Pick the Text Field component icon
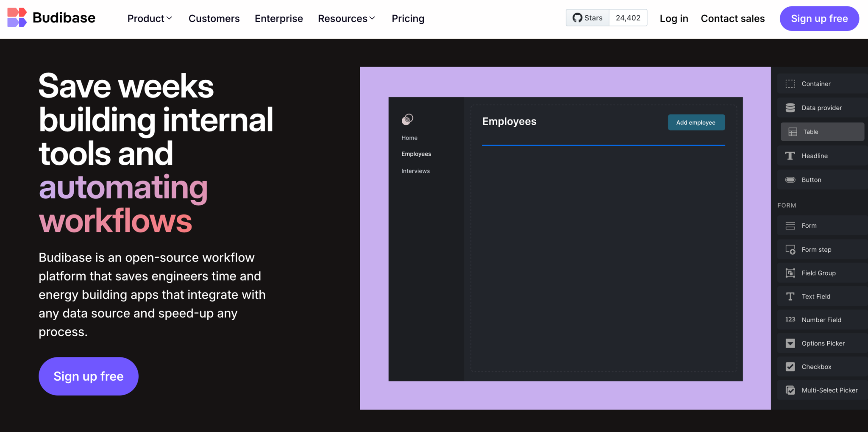Viewport: 868px width, 432px height. 790,296
